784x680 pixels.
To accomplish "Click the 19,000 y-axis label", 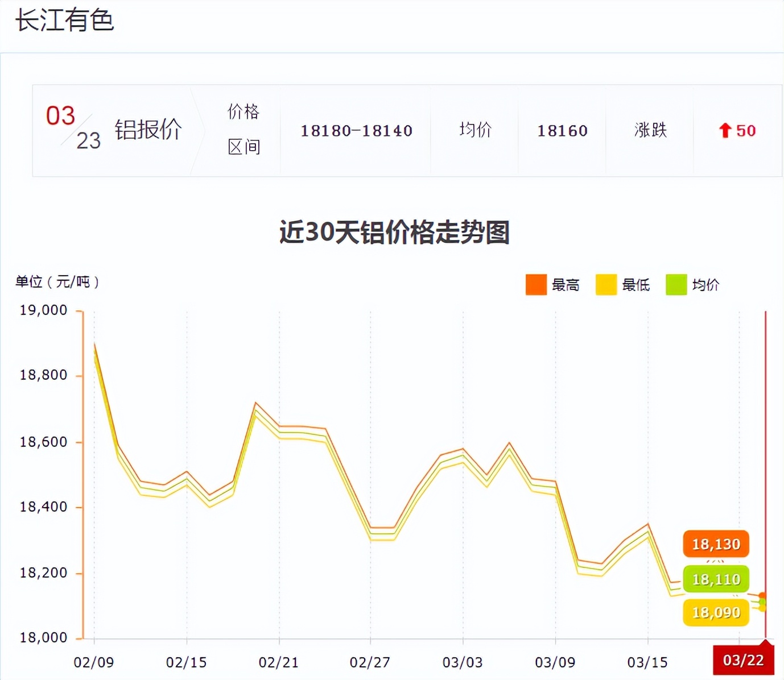I will [x=44, y=310].
